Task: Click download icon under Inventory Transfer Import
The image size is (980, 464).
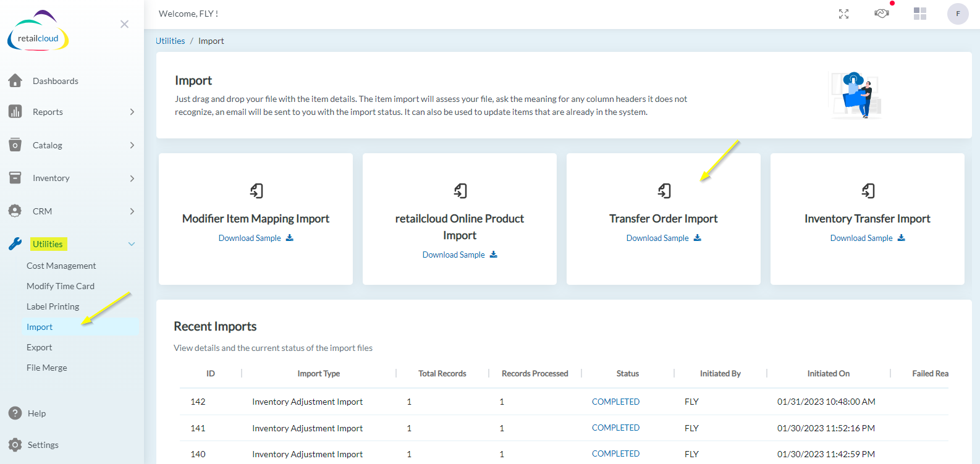Action: [x=902, y=238]
